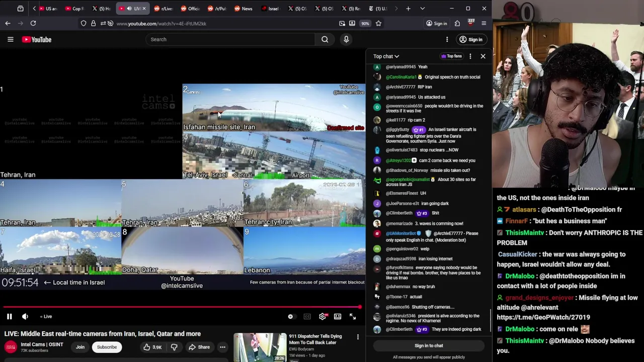644x362 pixels.
Task: Switch to the Official Reddit tab
Action: point(190,9)
